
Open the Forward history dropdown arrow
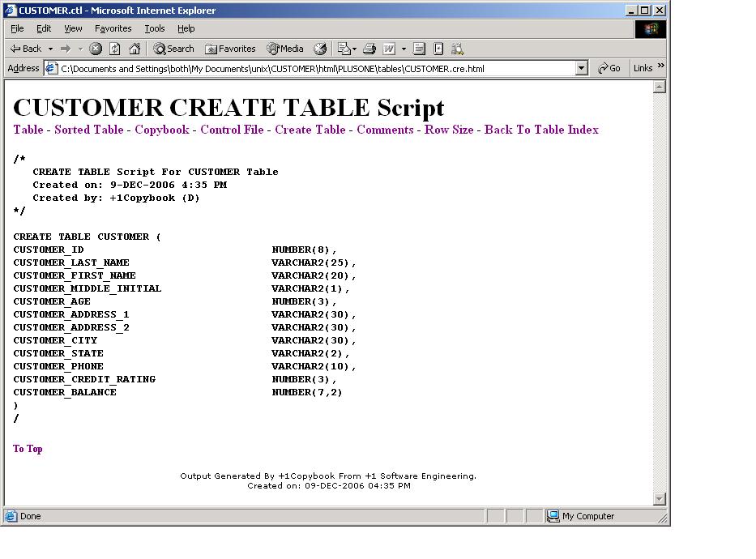tap(80, 49)
